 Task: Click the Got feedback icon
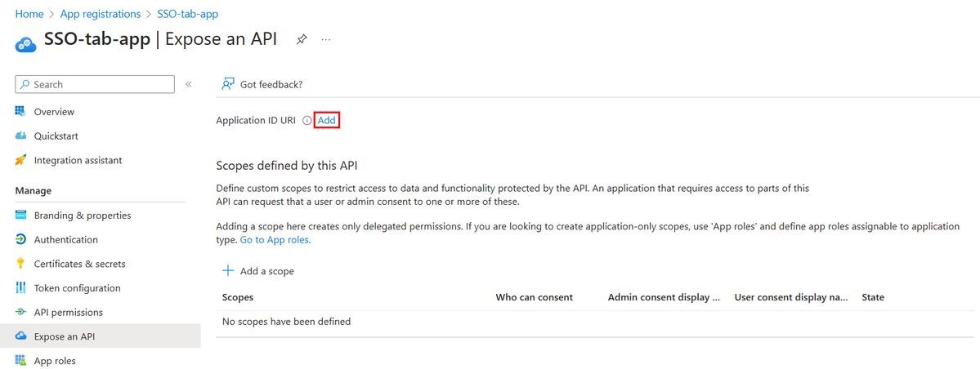(228, 84)
